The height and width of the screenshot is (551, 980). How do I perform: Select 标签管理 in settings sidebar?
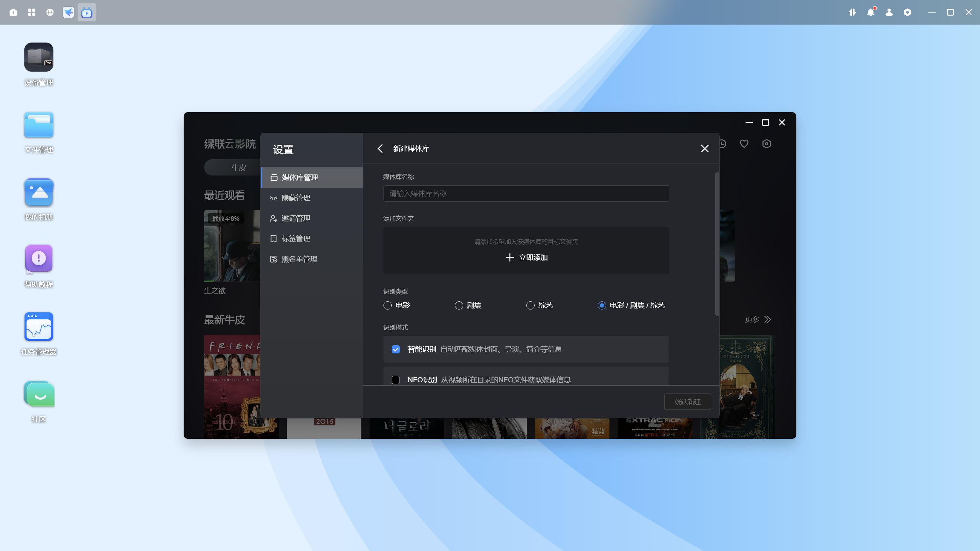312,238
